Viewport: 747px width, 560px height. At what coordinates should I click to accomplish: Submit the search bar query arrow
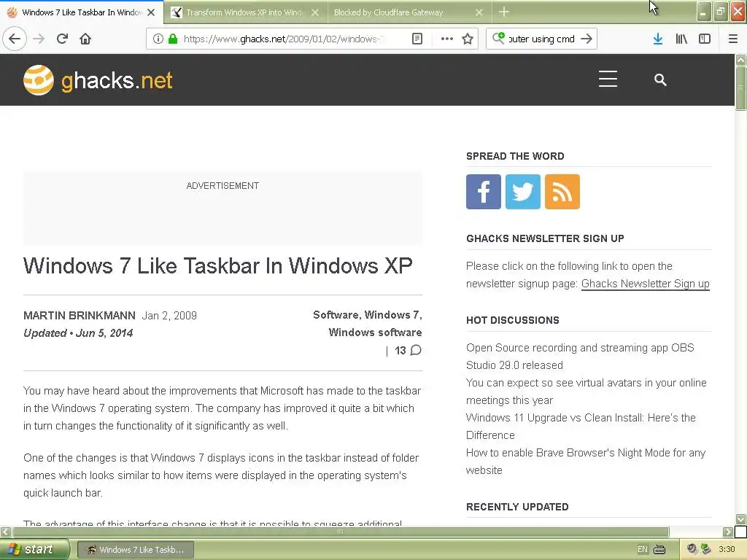[587, 39]
